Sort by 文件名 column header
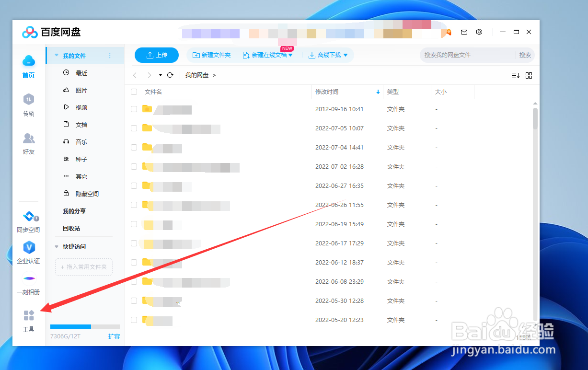 [153, 92]
